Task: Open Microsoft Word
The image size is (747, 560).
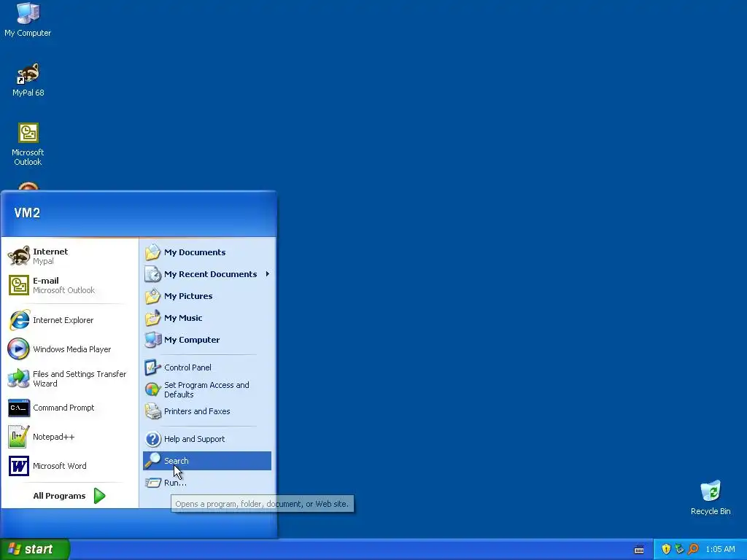Action: (69, 466)
